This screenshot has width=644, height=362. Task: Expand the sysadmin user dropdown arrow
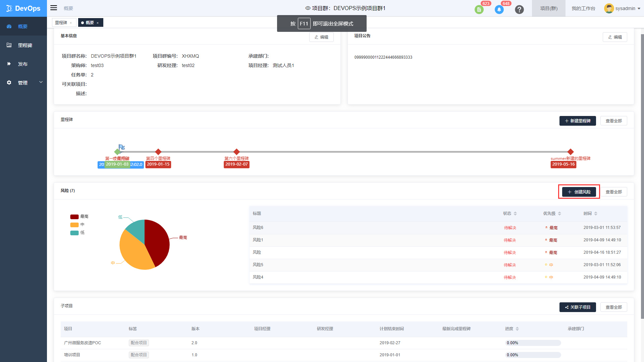pyautogui.click(x=639, y=9)
